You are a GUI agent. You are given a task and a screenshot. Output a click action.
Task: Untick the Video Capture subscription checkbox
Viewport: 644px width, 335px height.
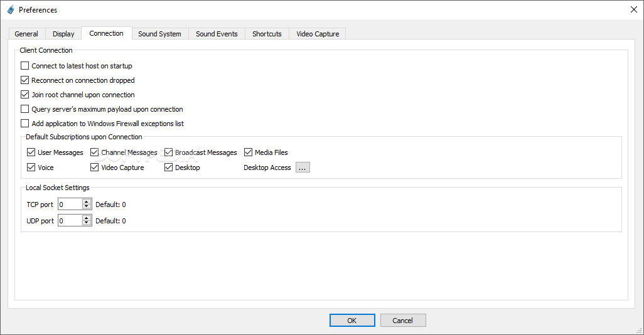(94, 167)
